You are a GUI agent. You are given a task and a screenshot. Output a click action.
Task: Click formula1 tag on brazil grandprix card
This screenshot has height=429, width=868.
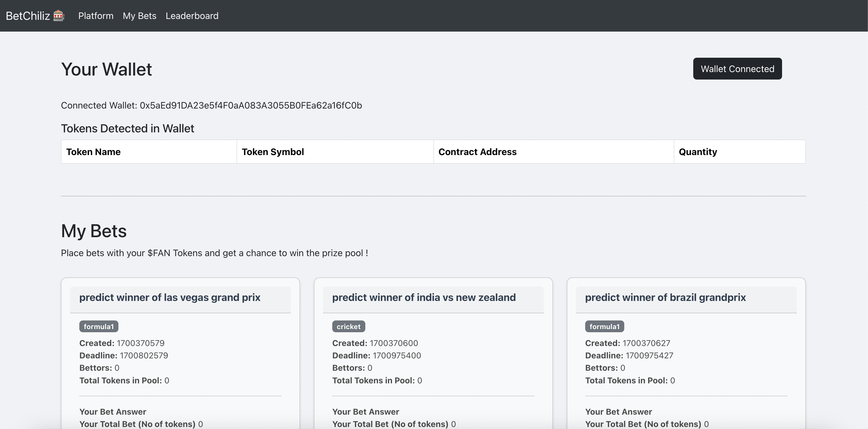tap(604, 326)
